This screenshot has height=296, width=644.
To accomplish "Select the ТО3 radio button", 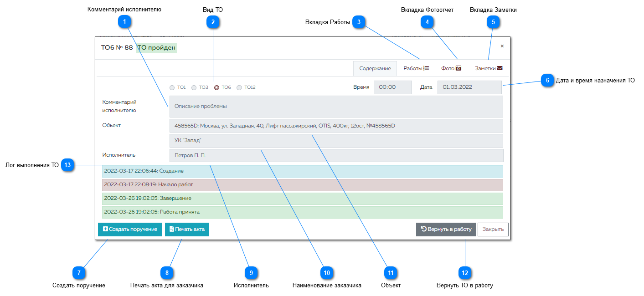I will pyautogui.click(x=194, y=87).
